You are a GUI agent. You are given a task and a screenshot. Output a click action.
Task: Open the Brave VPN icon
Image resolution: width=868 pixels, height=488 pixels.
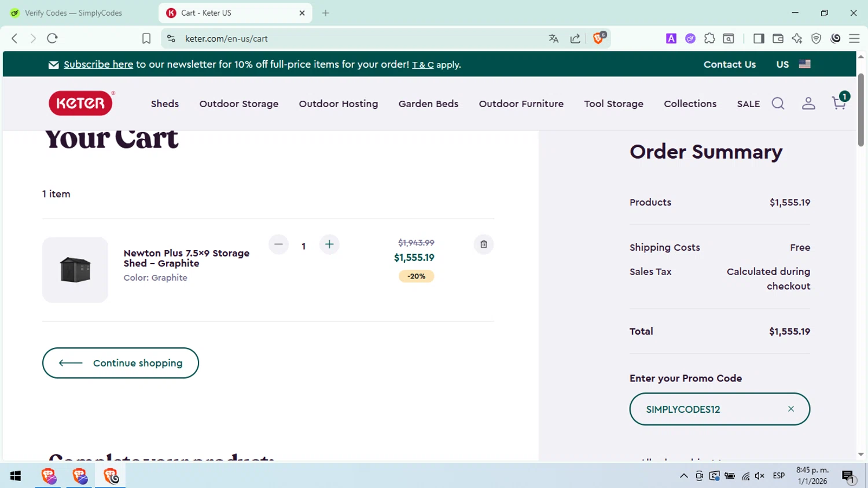(816, 38)
